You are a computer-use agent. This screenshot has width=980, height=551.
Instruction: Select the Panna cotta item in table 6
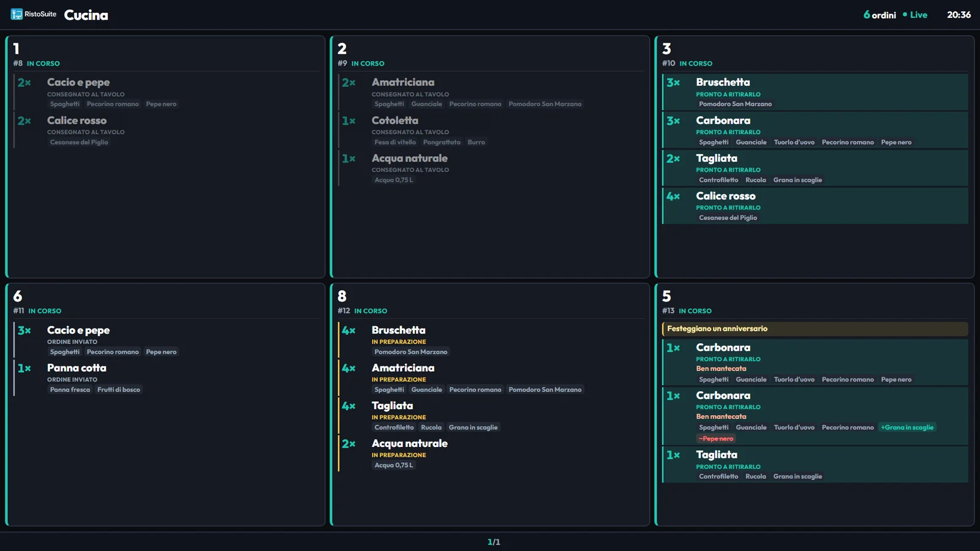coord(167,378)
